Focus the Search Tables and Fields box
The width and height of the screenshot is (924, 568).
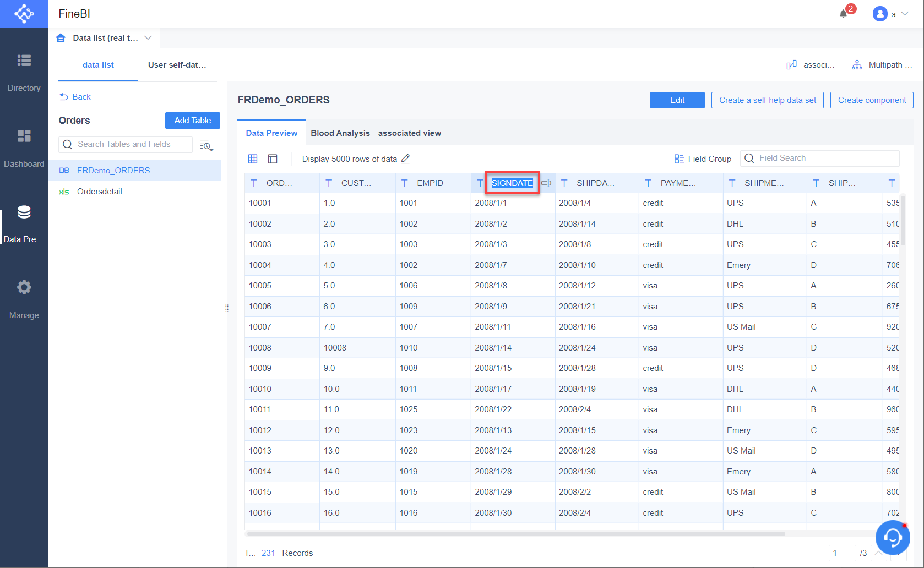point(126,144)
